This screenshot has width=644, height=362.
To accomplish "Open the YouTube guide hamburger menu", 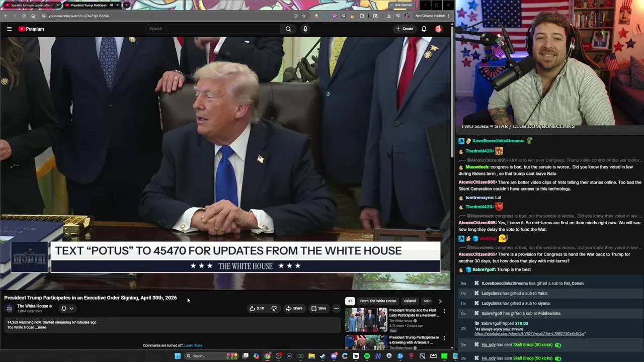I will click(x=9, y=29).
